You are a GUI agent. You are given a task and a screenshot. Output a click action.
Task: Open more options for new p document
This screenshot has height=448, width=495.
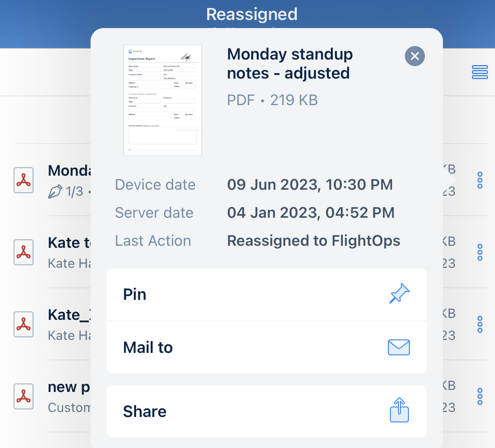tap(479, 396)
